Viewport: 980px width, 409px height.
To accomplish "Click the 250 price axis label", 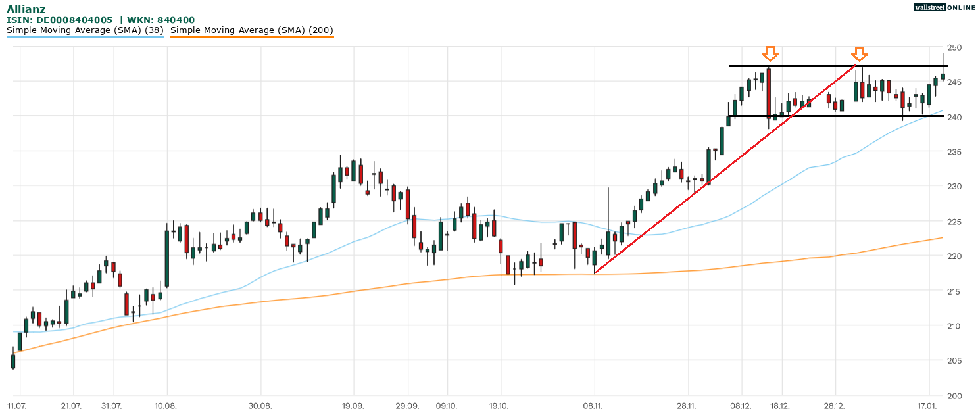I will (x=955, y=48).
